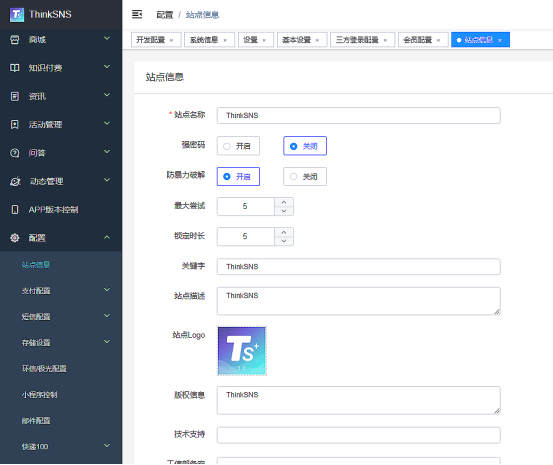Click the ThinkSNS title text in sidebar header

50,14
